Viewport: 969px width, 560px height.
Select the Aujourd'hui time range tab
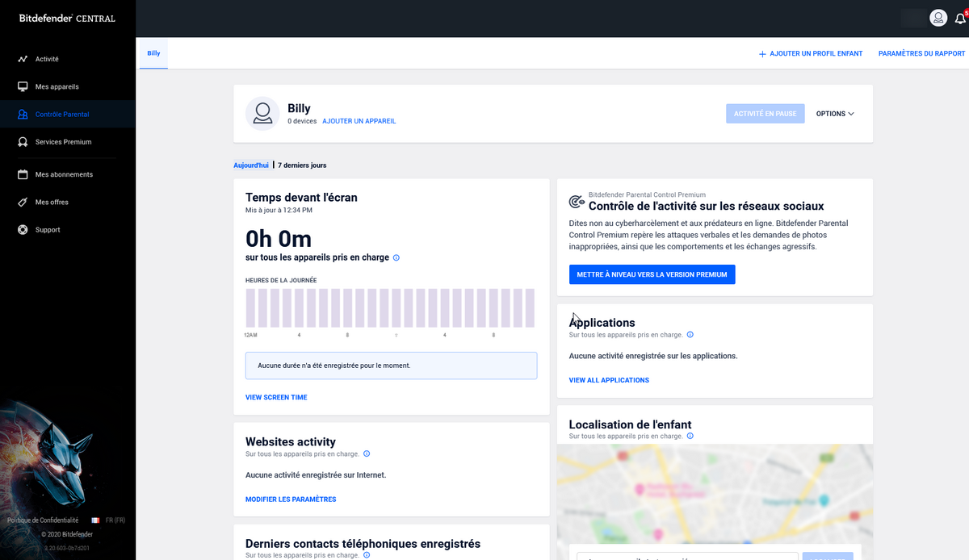[251, 165]
